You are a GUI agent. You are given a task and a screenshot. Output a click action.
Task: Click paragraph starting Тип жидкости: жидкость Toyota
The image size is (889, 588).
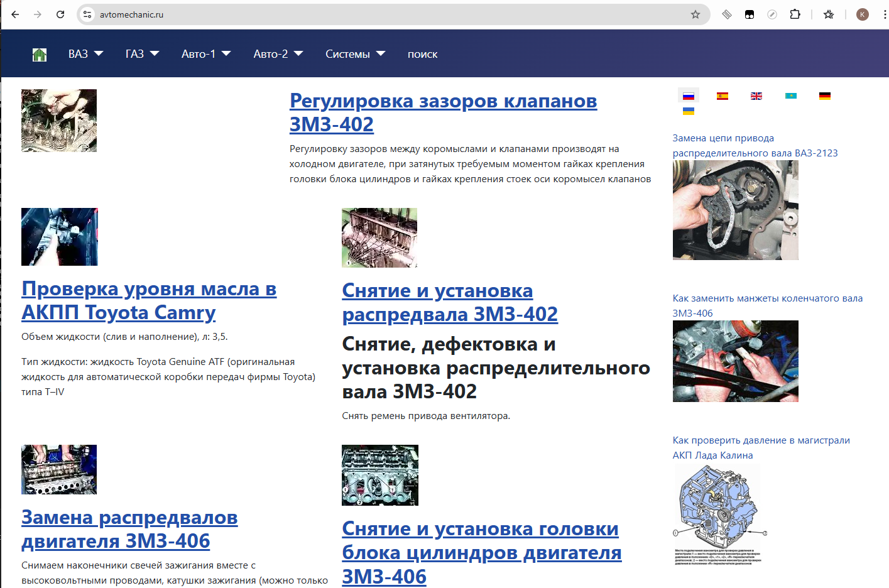[168, 377]
